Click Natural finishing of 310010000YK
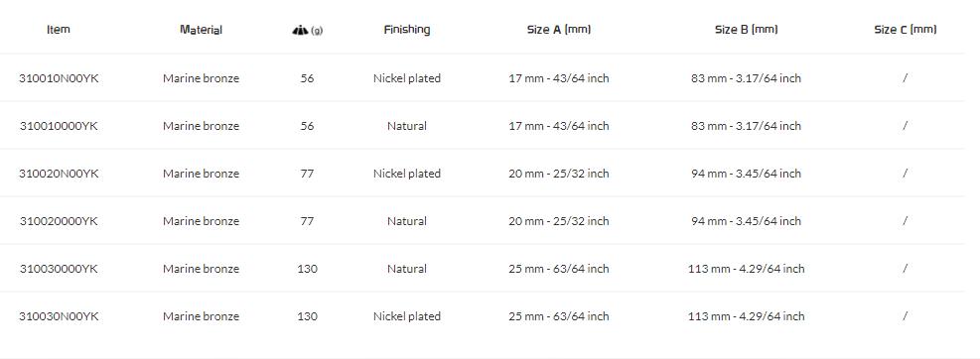 coord(407,126)
